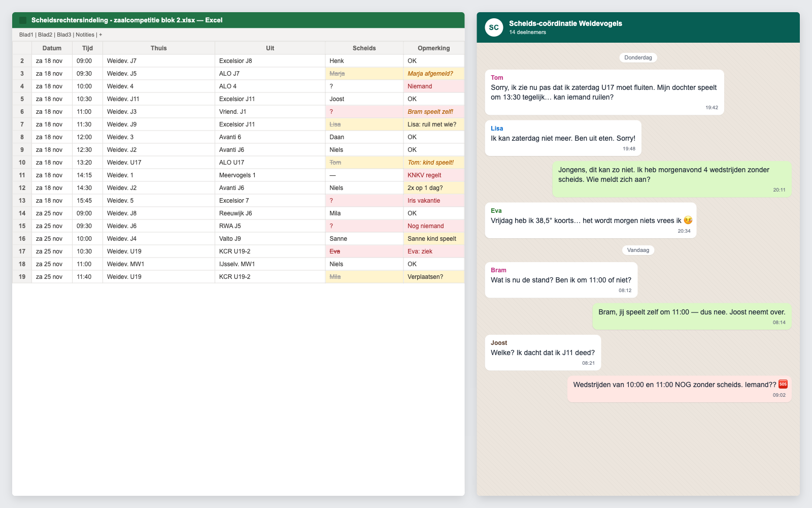Select the 'Bram speelt zelf!' remark
Screen dimensions: 812x508
(x=434, y=112)
